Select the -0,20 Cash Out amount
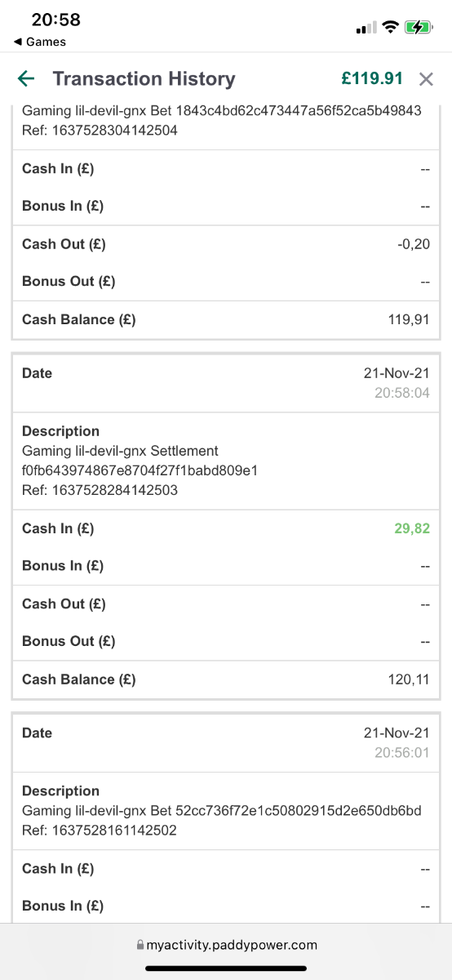The height and width of the screenshot is (980, 452). coord(410,244)
